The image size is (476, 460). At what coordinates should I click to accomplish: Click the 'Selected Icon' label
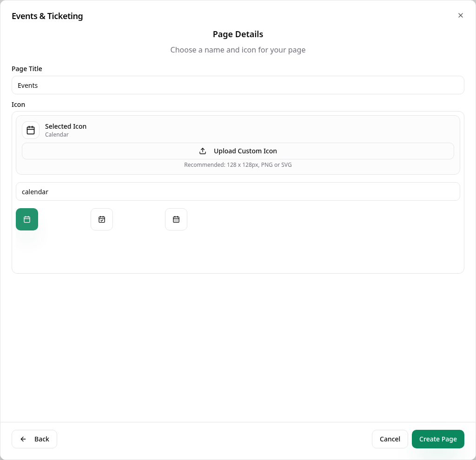66,126
